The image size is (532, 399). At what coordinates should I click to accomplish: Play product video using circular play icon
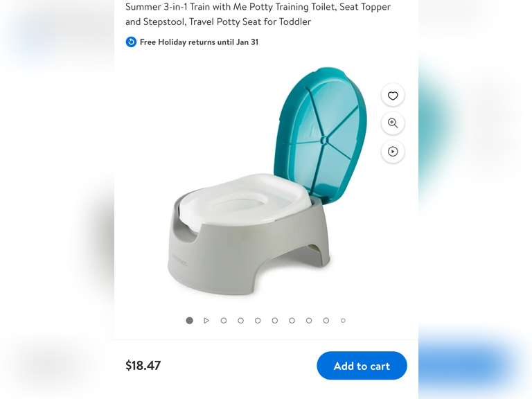[x=393, y=151]
